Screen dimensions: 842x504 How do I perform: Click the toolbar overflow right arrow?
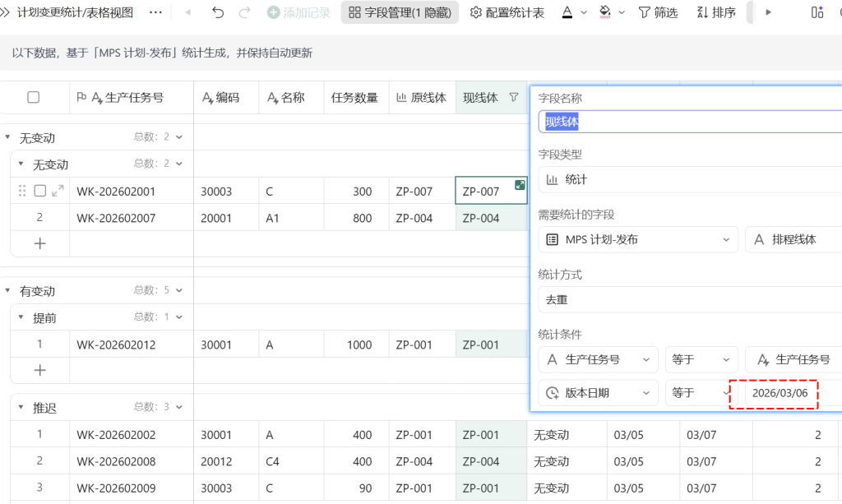[x=769, y=12]
